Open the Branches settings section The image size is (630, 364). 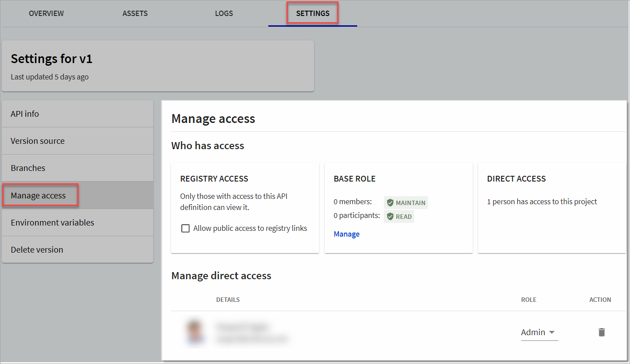77,168
